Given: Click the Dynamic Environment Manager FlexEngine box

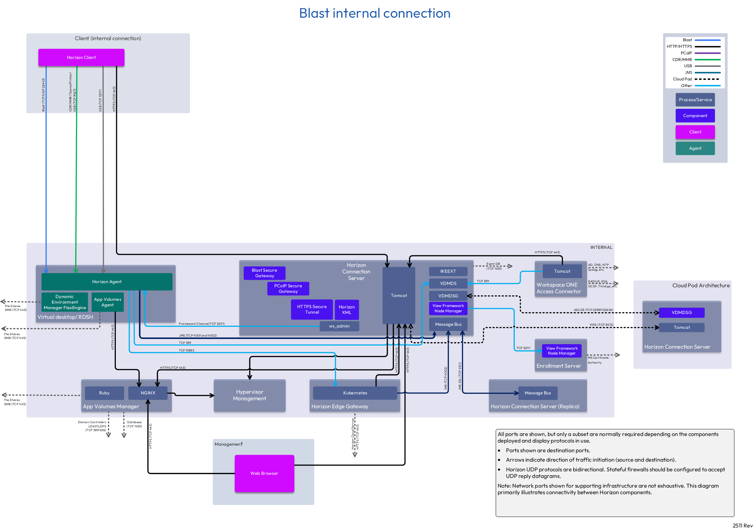Looking at the screenshot, I should point(65,302).
